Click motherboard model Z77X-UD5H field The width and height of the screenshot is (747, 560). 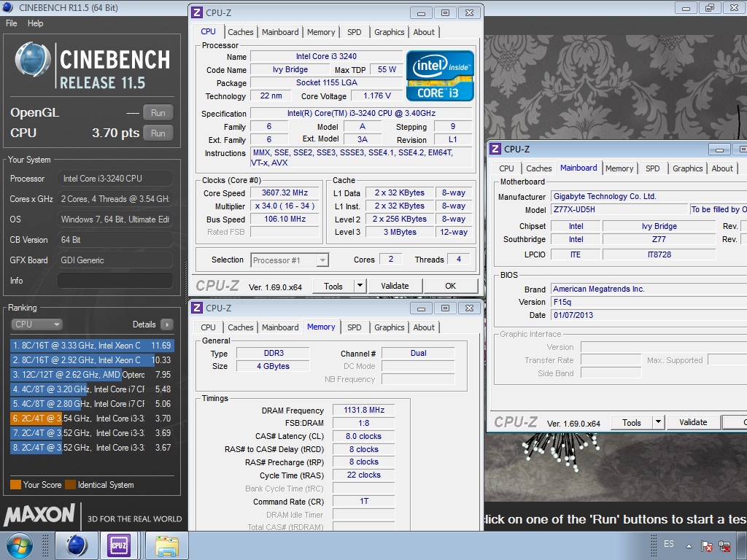(x=620, y=209)
